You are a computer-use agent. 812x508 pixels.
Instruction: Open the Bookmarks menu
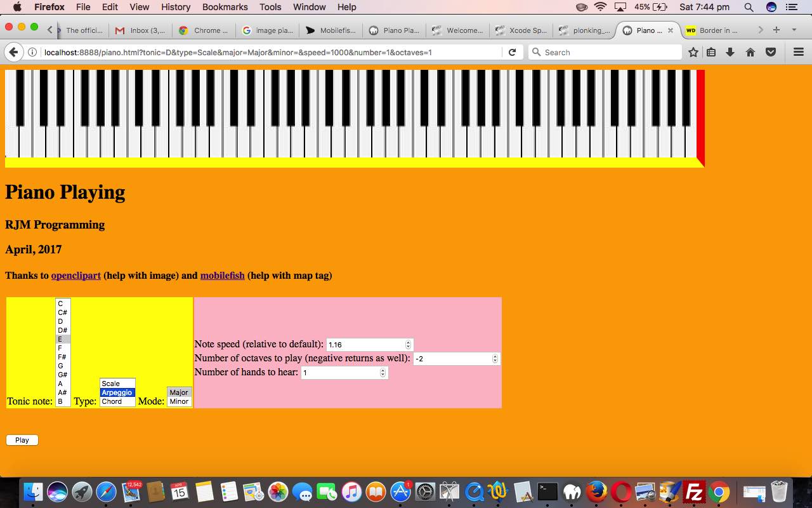pyautogui.click(x=224, y=7)
